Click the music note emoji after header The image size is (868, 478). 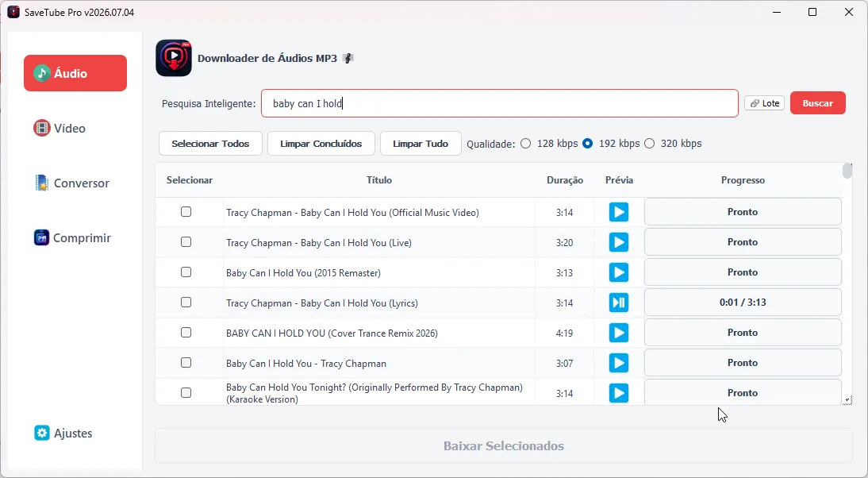click(348, 58)
